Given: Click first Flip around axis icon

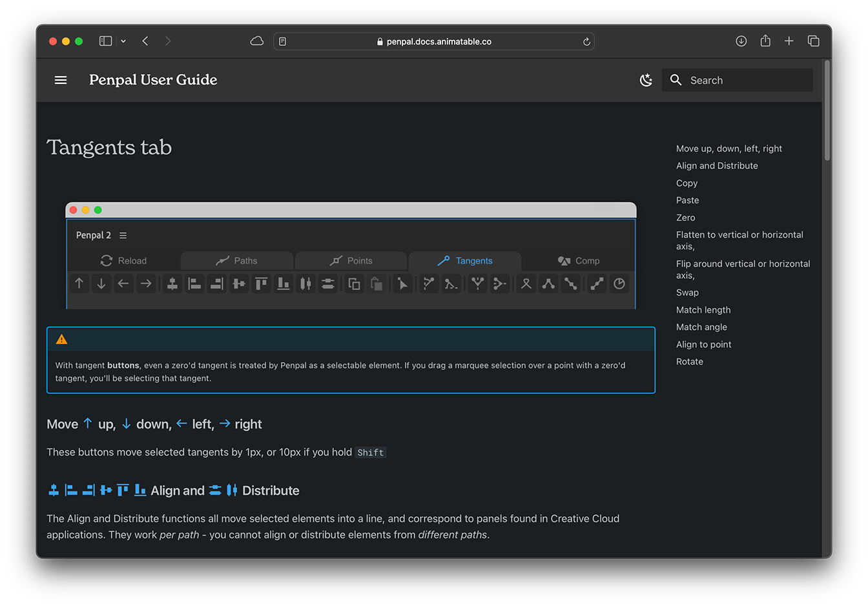Looking at the screenshot, I should click(477, 283).
